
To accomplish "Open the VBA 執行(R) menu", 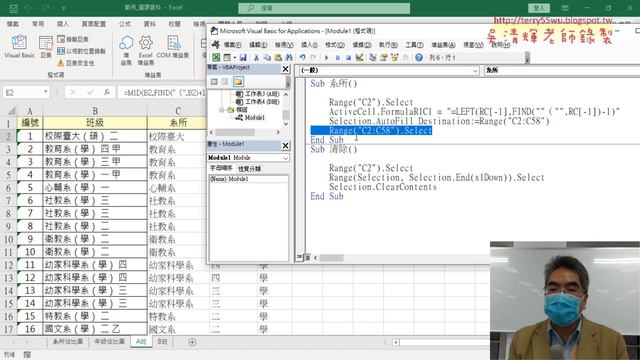I will [x=388, y=45].
